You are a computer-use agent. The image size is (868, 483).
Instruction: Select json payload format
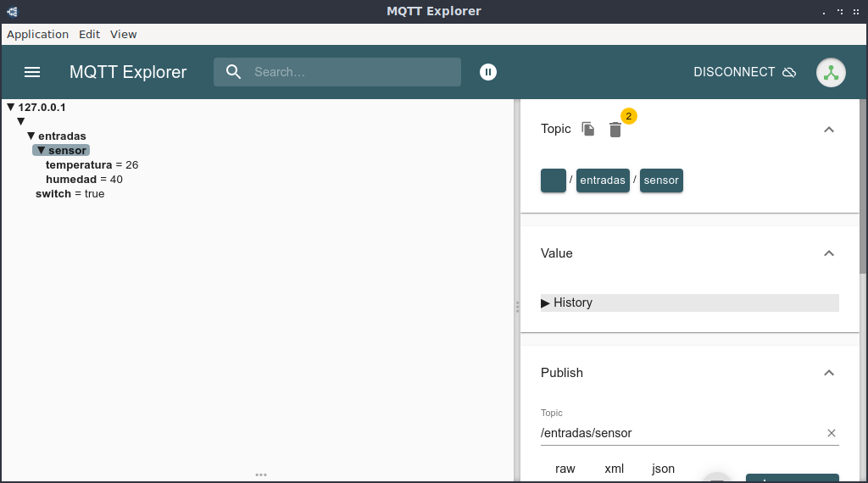[x=663, y=469]
